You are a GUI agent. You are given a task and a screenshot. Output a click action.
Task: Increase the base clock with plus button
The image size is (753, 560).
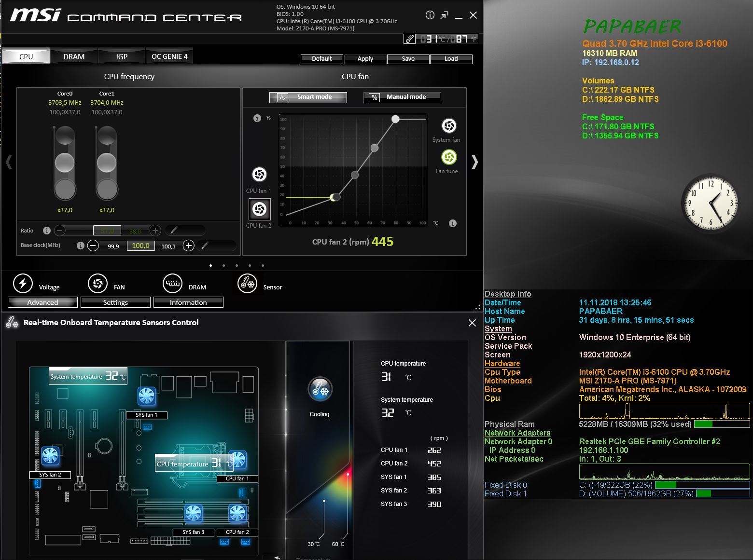pos(189,246)
